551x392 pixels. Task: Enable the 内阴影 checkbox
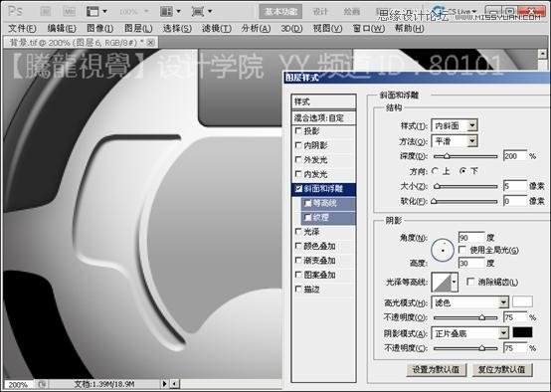298,145
